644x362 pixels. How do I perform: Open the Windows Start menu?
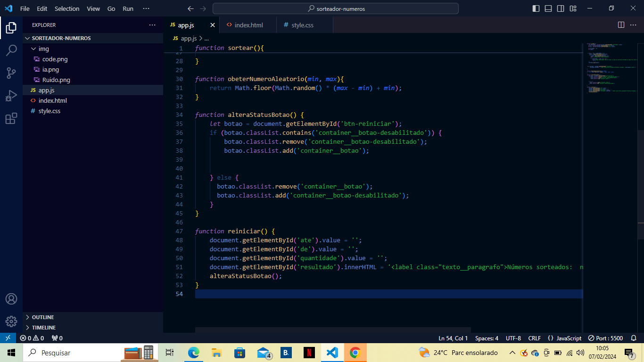[x=11, y=353]
